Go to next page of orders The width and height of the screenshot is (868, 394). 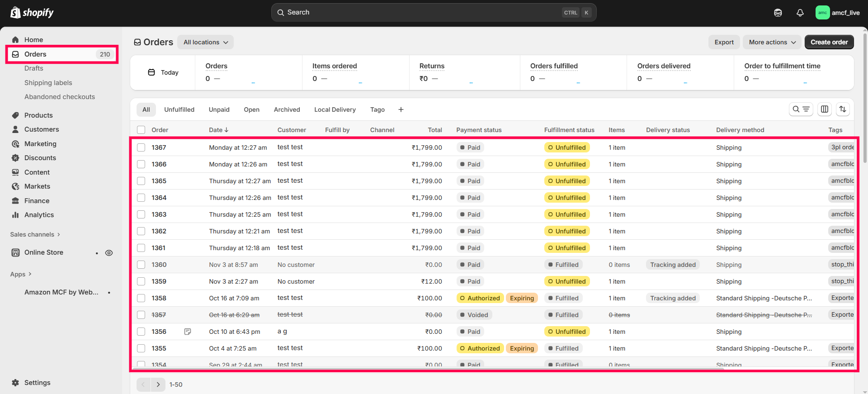tap(158, 385)
